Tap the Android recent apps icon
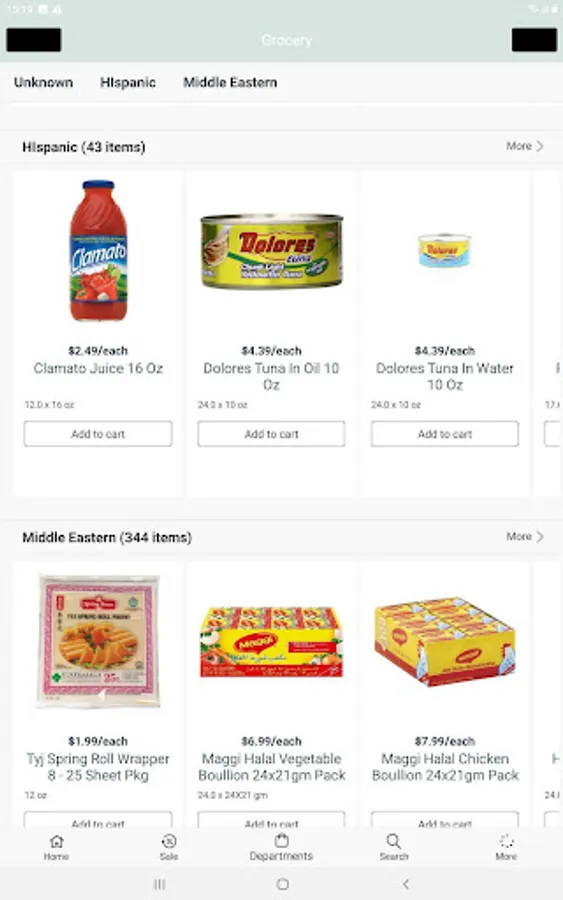563x900 pixels. point(160,884)
